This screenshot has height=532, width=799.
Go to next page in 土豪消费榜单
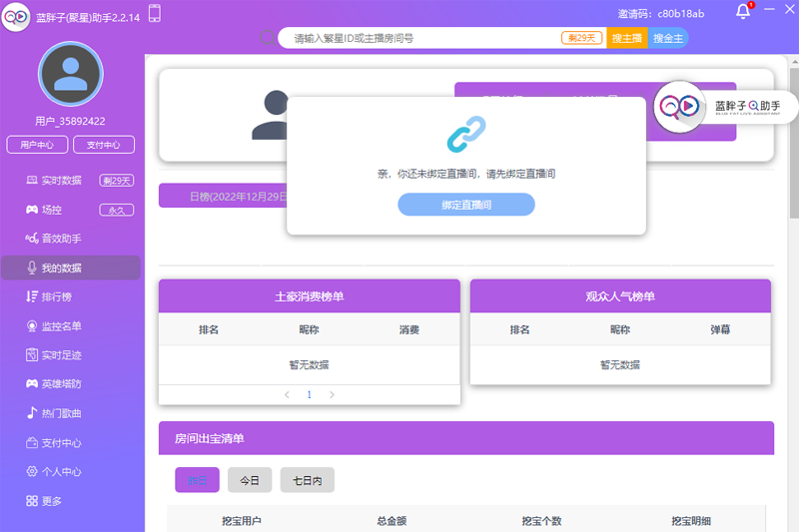(x=332, y=395)
